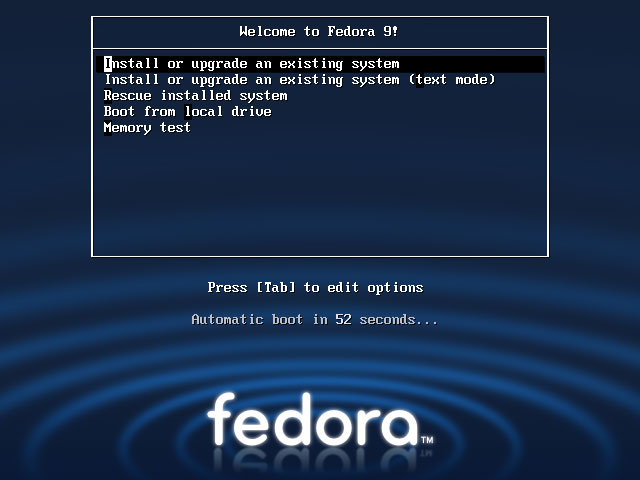Click the word 'Rescue' in third entry
Screen dimensions: 640x480
[x=128, y=96]
